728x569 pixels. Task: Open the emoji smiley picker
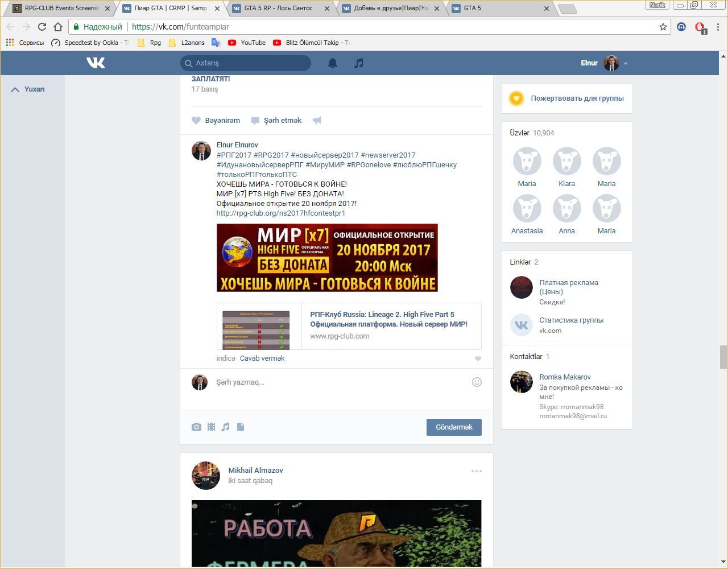point(477,382)
